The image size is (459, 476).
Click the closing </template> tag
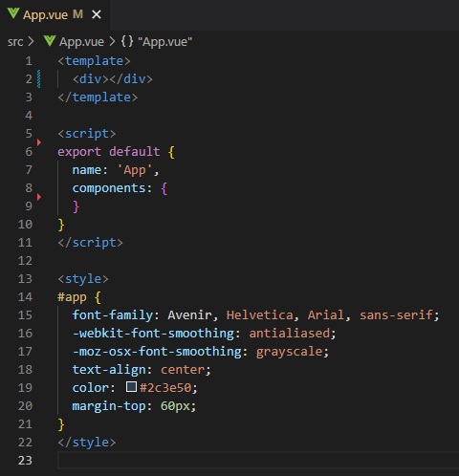[98, 97]
